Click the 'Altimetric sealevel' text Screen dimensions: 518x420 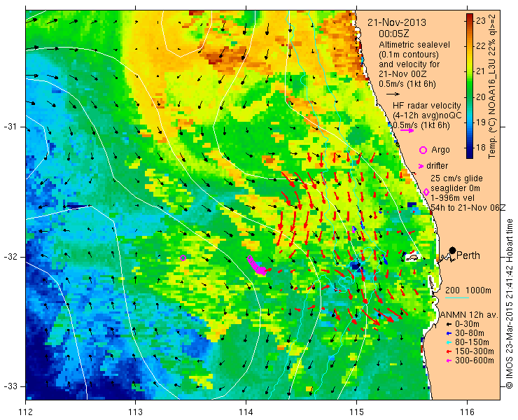pyautogui.click(x=414, y=45)
